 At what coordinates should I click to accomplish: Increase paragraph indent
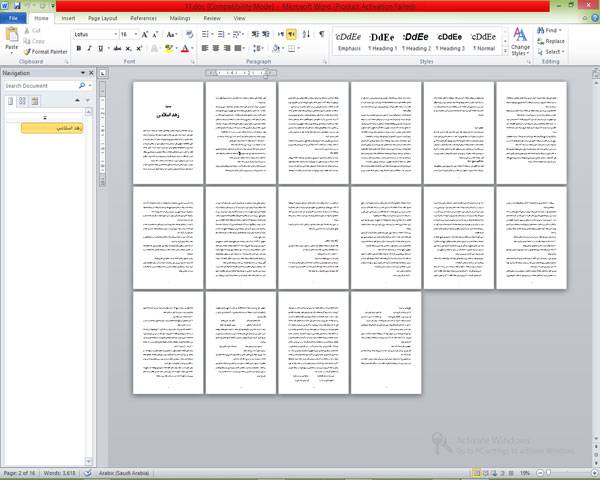coord(266,34)
